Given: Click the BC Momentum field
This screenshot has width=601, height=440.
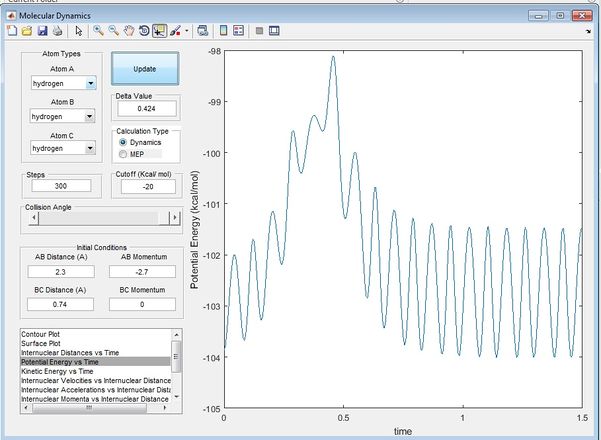Looking at the screenshot, I should coord(142,304).
